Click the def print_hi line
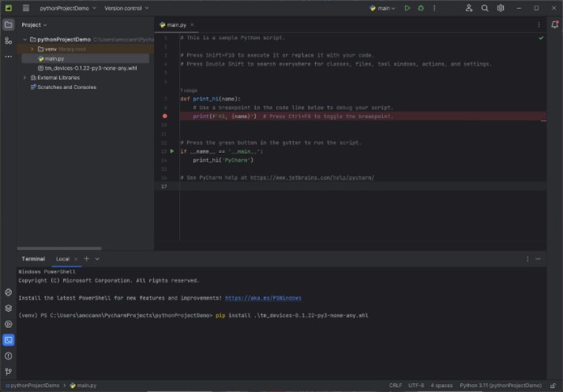The height and width of the screenshot is (392, 563). tap(211, 99)
